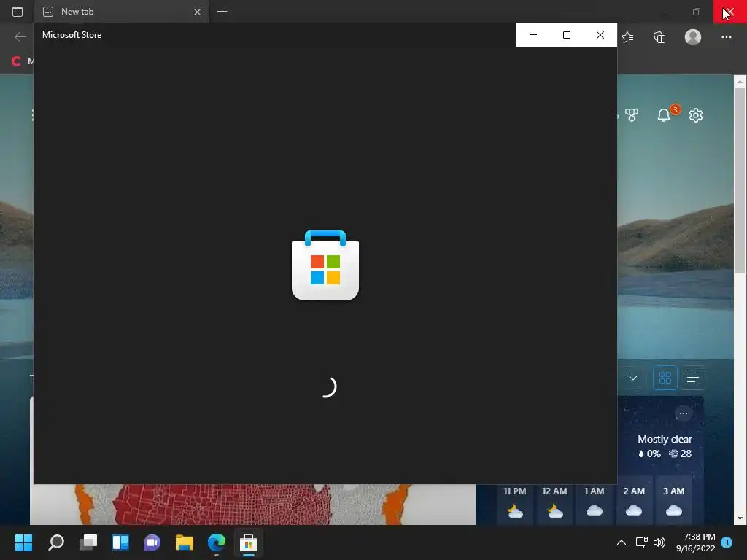Open network status tray icon
The image size is (747, 560).
[641, 542]
